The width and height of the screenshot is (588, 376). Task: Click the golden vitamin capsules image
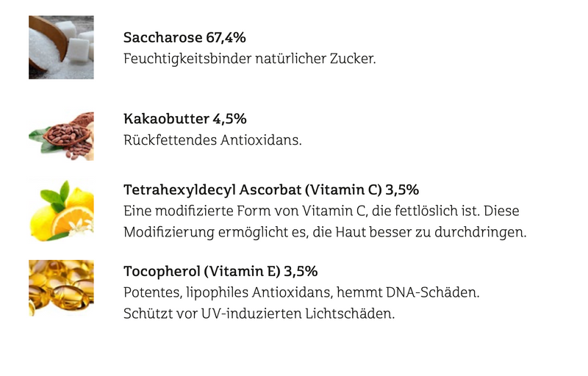point(61,288)
